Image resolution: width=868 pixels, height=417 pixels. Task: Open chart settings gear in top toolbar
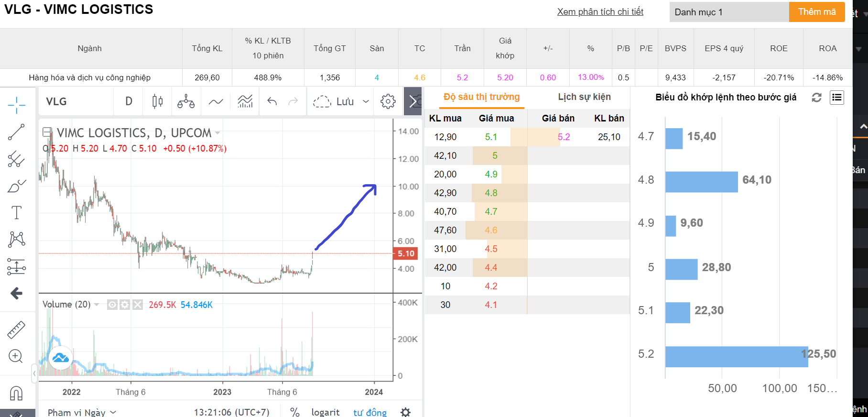point(388,101)
